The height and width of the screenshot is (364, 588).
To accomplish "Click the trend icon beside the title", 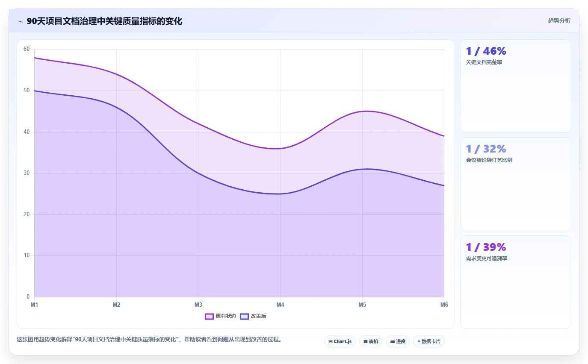I will (x=20, y=21).
